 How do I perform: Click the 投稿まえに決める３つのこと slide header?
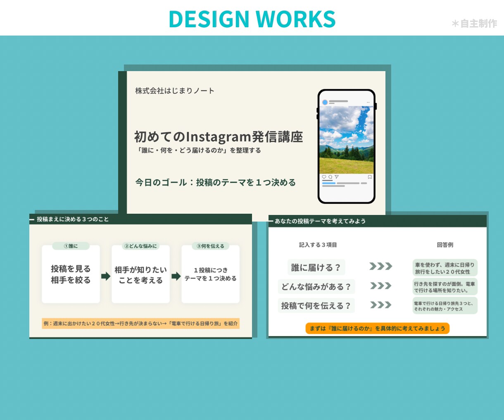(x=73, y=219)
